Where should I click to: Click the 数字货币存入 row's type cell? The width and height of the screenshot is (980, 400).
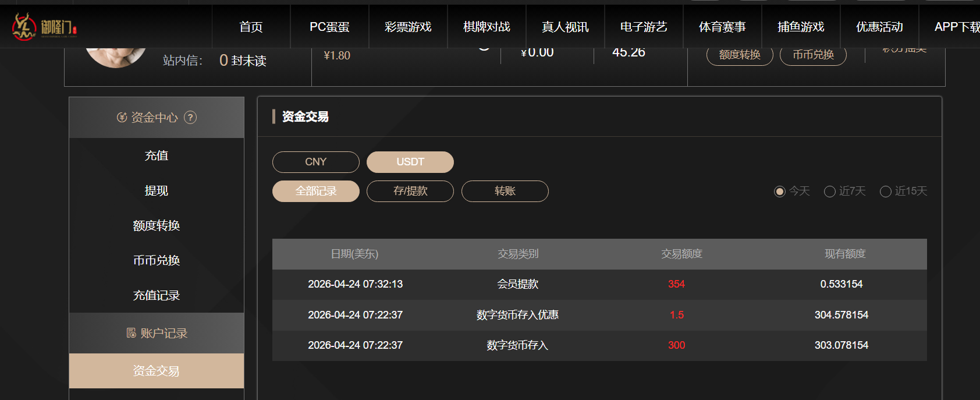(x=517, y=345)
